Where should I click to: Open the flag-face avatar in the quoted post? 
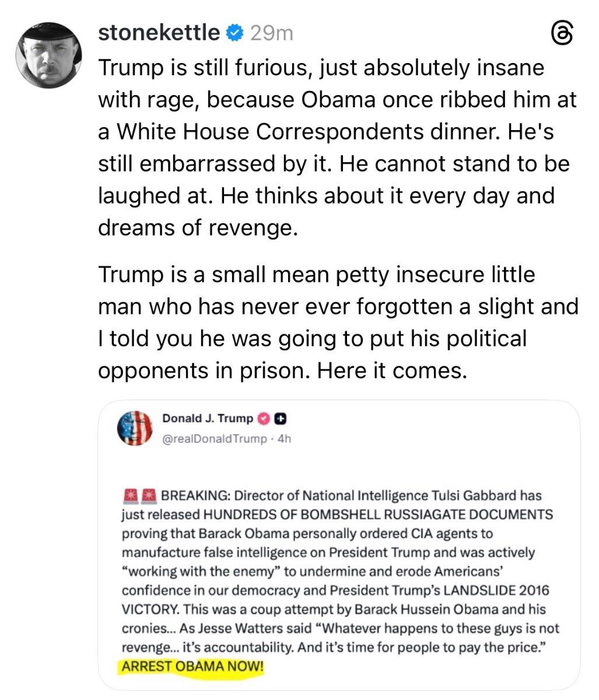point(135,428)
